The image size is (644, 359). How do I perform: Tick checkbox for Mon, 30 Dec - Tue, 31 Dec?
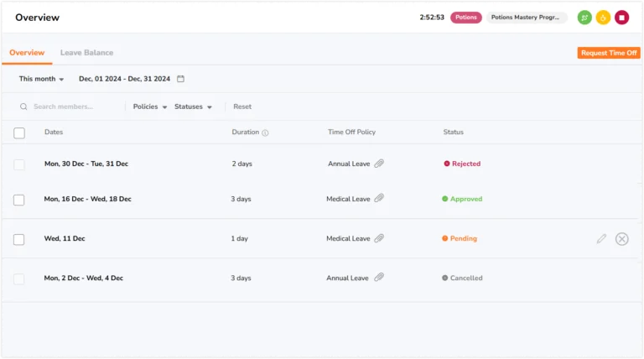19,164
